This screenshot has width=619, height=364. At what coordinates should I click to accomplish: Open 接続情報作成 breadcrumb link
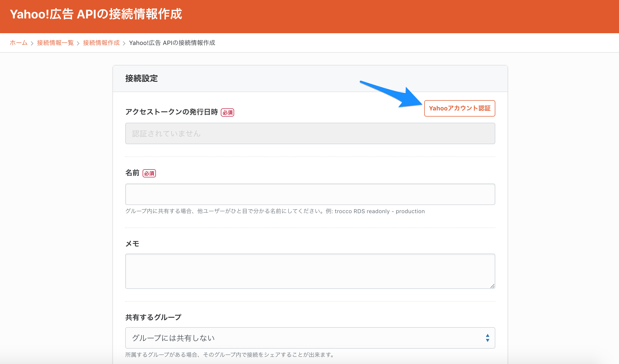coord(101,43)
